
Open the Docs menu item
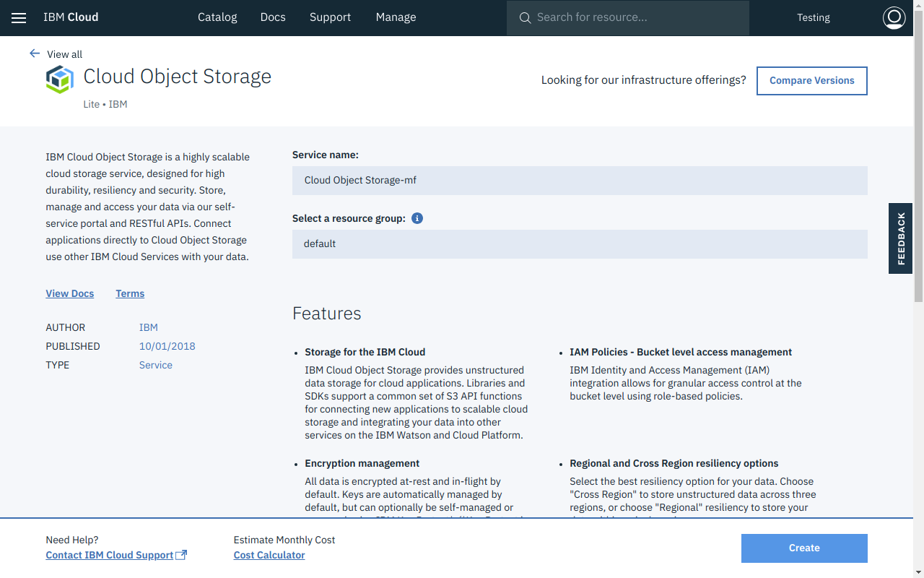(273, 17)
